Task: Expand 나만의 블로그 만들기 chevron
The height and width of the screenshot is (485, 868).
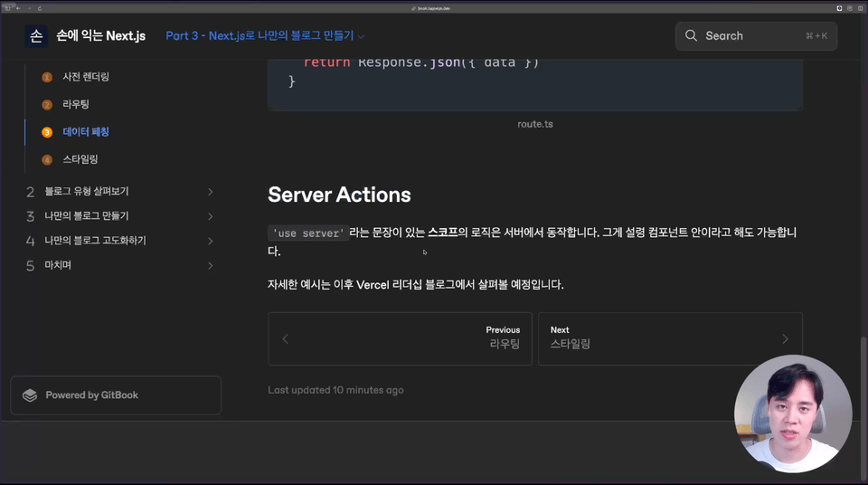Action: pos(211,216)
